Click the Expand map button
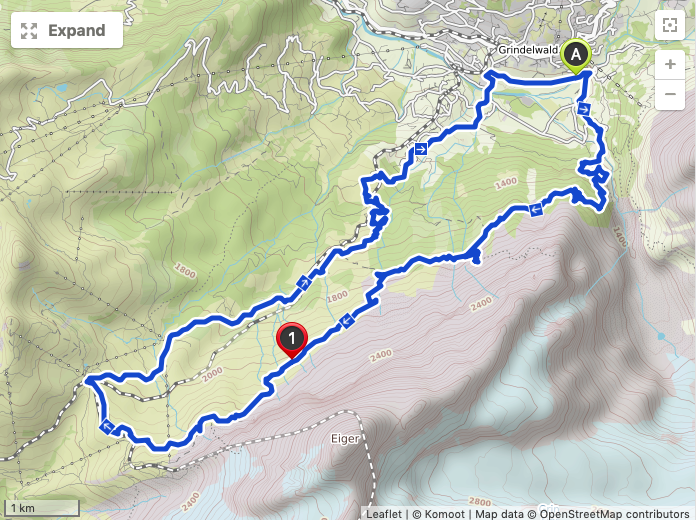Viewport: 696px width, 520px height. (67, 30)
